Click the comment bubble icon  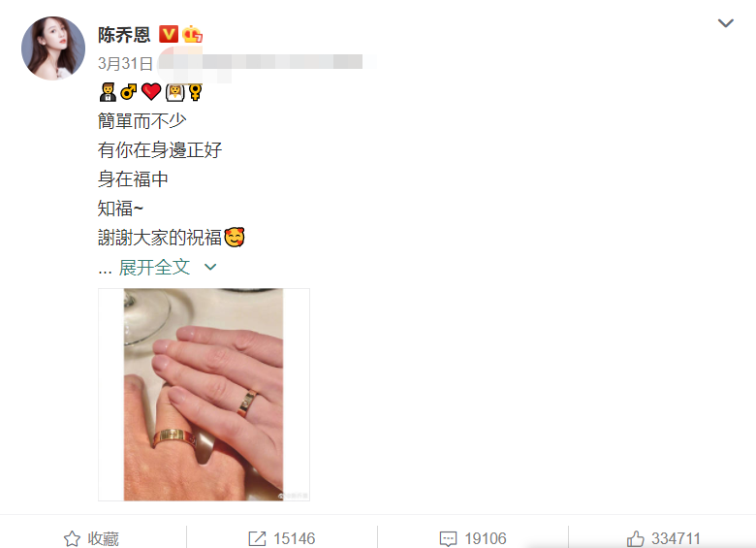448,538
